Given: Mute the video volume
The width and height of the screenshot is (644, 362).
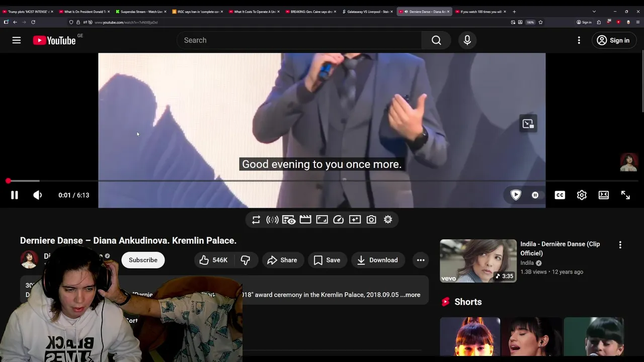Looking at the screenshot, I should (x=38, y=195).
